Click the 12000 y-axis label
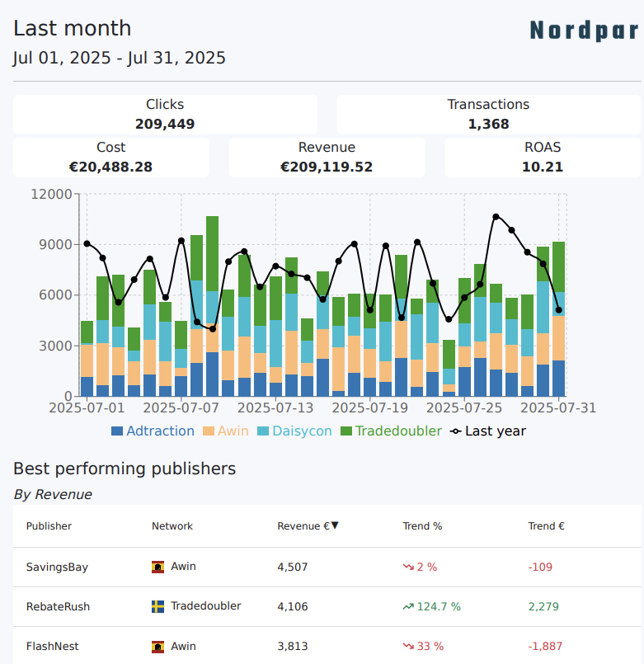The width and height of the screenshot is (644, 664). 51,194
